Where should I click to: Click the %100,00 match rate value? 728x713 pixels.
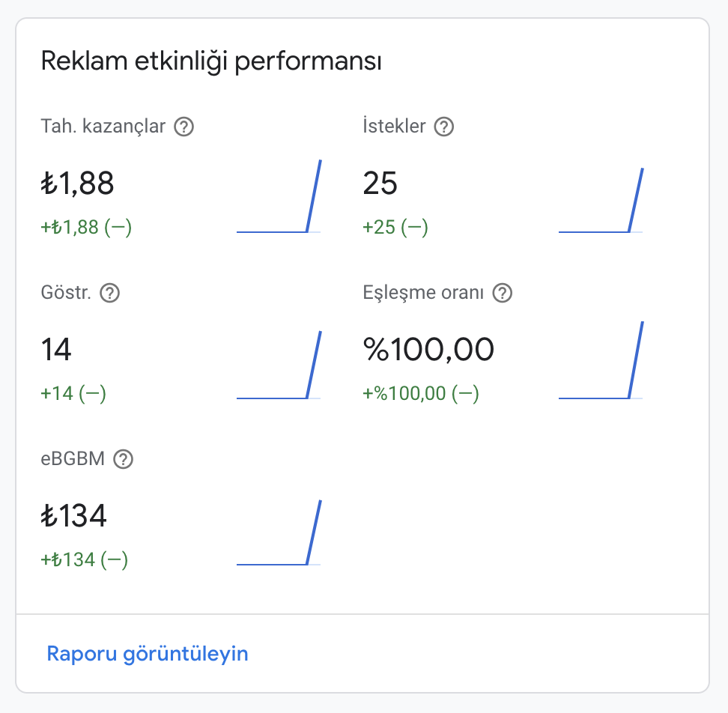428,349
